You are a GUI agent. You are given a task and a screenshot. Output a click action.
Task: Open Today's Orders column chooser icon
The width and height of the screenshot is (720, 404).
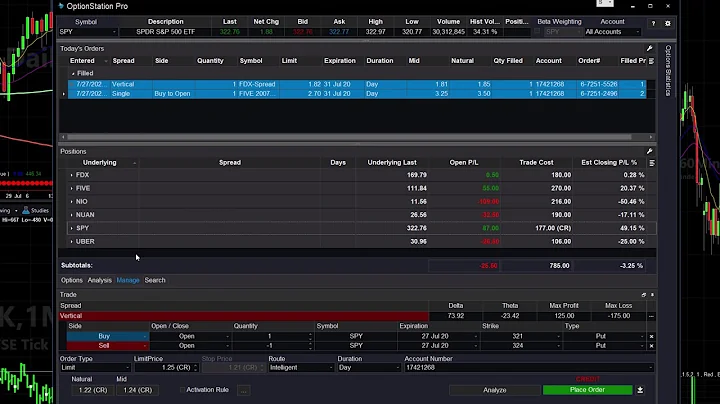[x=651, y=61]
